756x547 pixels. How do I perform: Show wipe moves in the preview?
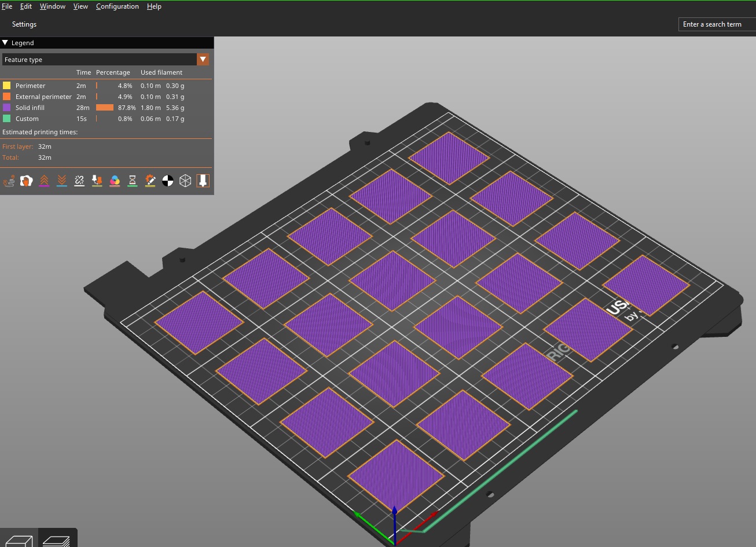[26, 181]
